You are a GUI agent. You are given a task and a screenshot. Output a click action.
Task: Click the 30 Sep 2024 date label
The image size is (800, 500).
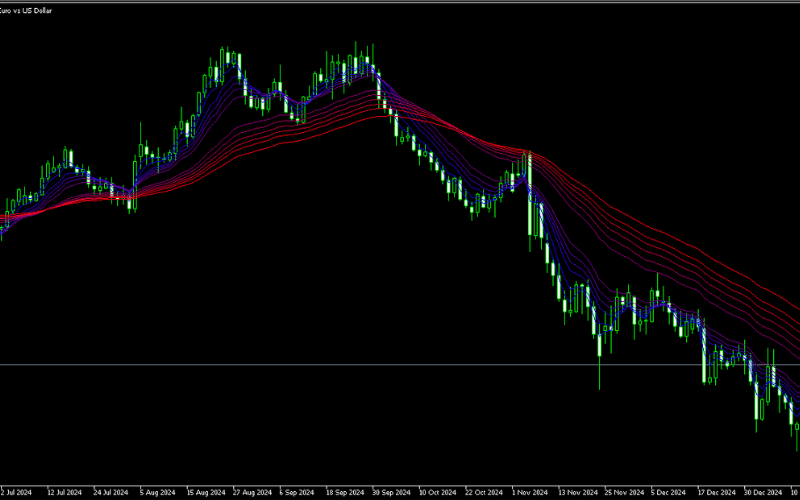point(392,493)
